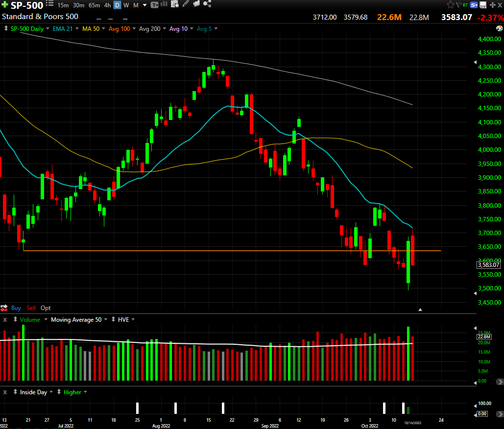Click the add-indicator grid plus icon

tap(175, 4)
